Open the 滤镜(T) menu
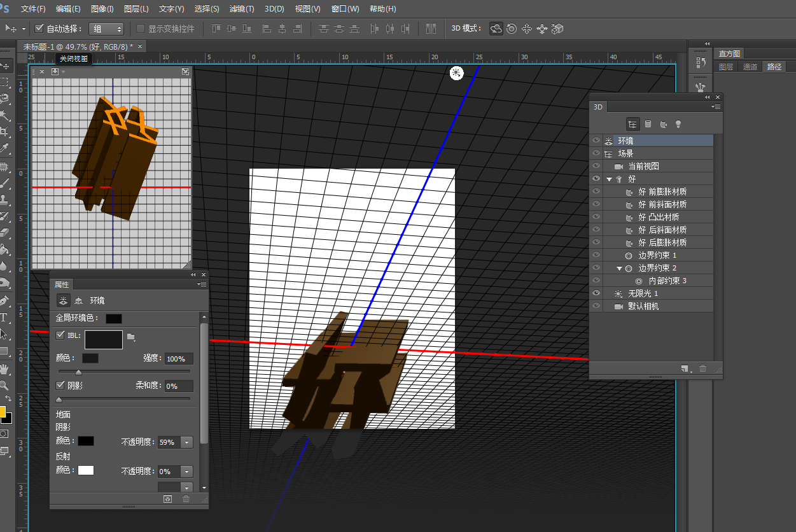Viewport: 796px width, 532px height. point(241,9)
